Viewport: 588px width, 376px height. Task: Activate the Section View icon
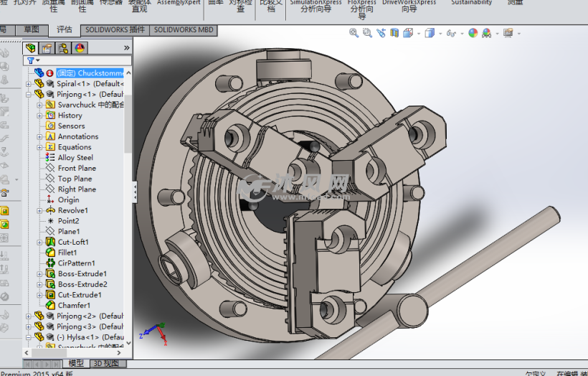click(x=395, y=33)
